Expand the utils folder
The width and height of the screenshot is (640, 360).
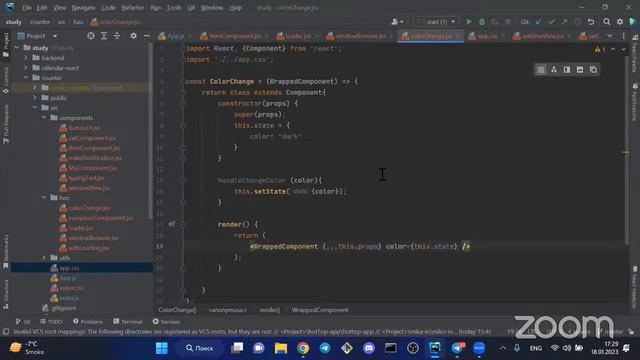tap(44, 258)
